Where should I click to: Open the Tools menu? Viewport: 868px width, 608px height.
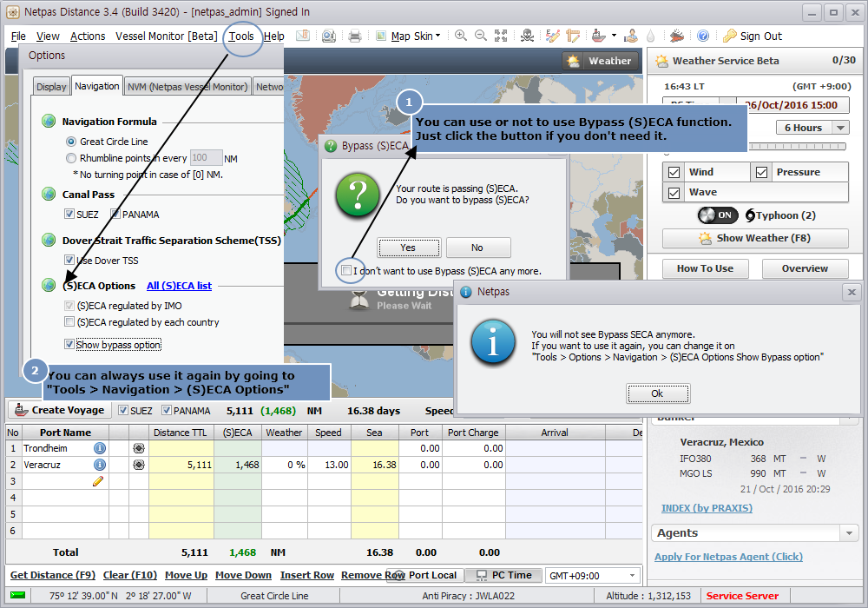click(241, 36)
